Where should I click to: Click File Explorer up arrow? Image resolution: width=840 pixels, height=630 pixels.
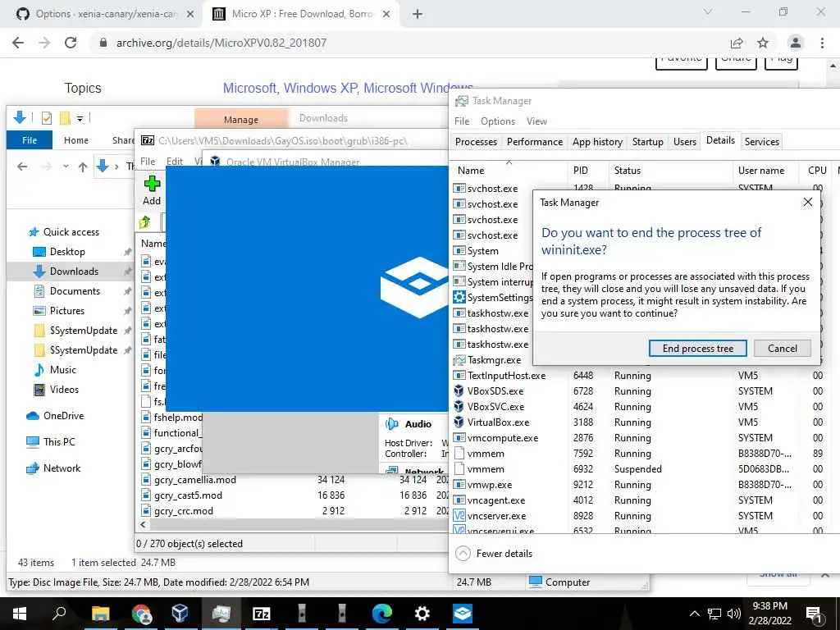click(83, 167)
